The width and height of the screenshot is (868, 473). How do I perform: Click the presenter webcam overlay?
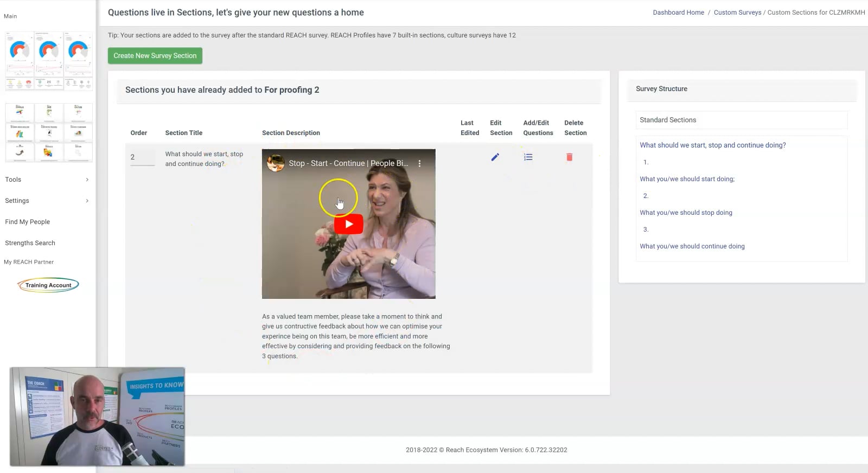click(97, 417)
